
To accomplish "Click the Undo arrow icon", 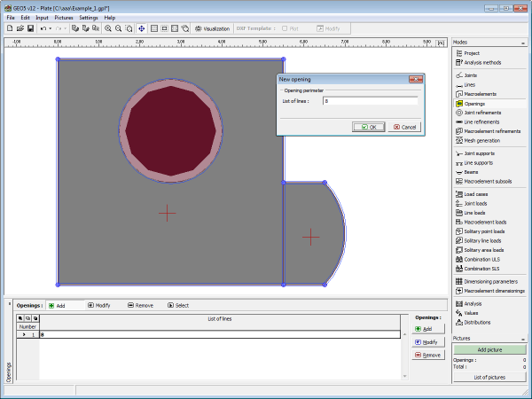I will click(42, 28).
